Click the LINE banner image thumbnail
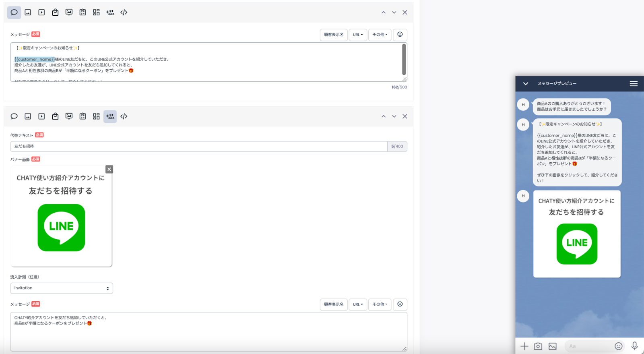Image resolution: width=644 pixels, height=354 pixels. coord(61,216)
